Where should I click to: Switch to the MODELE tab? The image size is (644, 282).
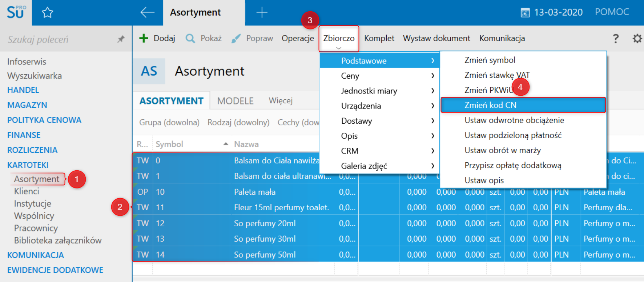click(x=236, y=101)
